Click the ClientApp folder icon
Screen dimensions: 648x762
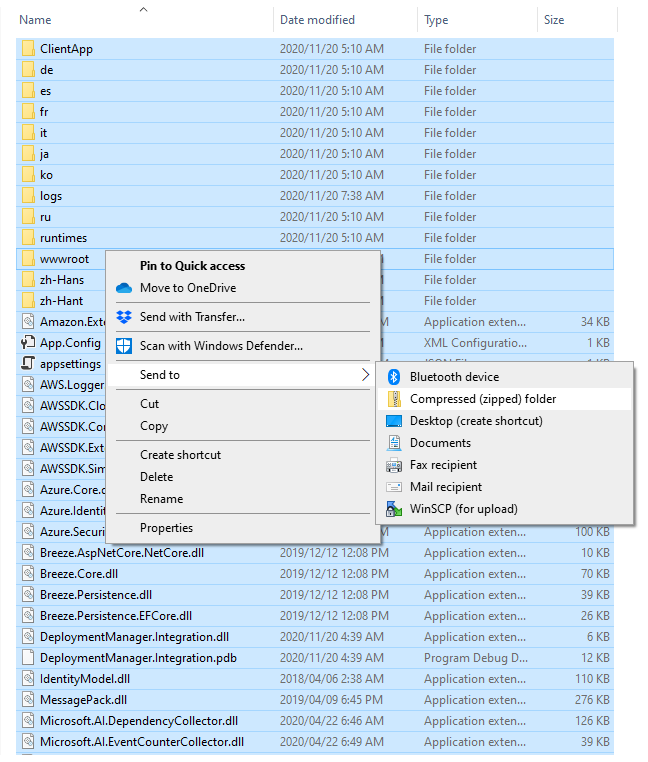pos(28,49)
